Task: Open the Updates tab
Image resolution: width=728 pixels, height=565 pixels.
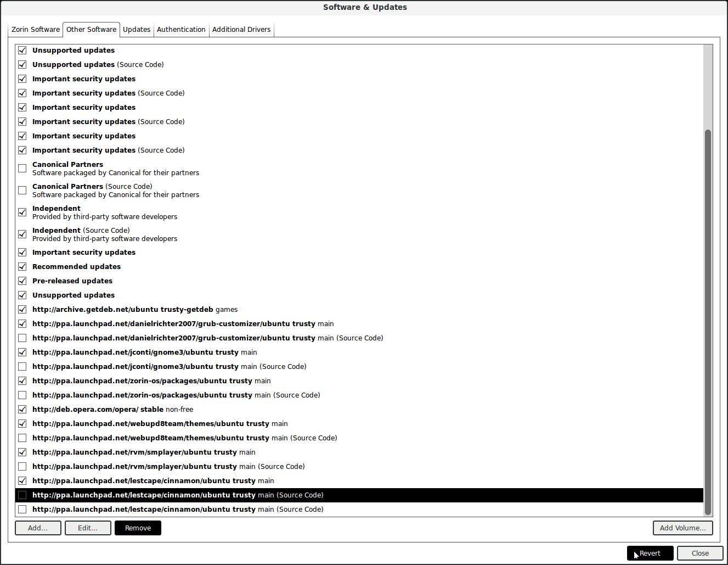Action: coord(137,30)
